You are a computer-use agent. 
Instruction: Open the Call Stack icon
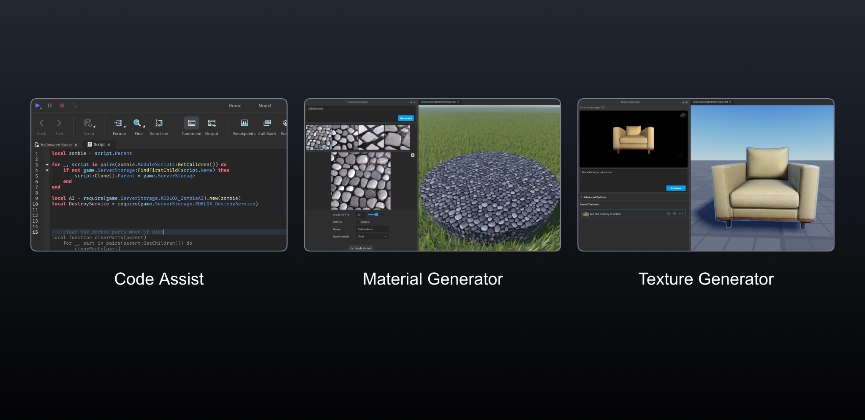[267, 123]
